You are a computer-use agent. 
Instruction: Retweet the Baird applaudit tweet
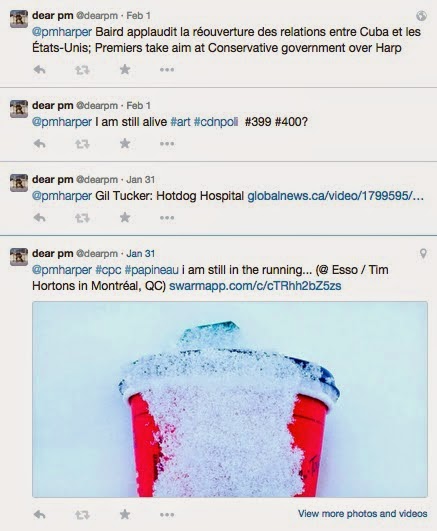coord(82,70)
